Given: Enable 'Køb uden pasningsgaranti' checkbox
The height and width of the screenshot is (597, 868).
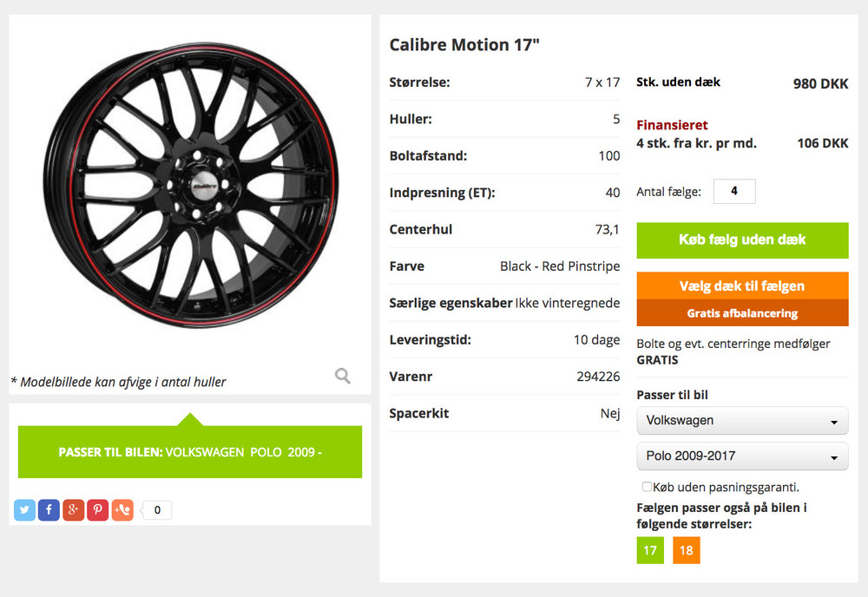Looking at the screenshot, I should (647, 487).
